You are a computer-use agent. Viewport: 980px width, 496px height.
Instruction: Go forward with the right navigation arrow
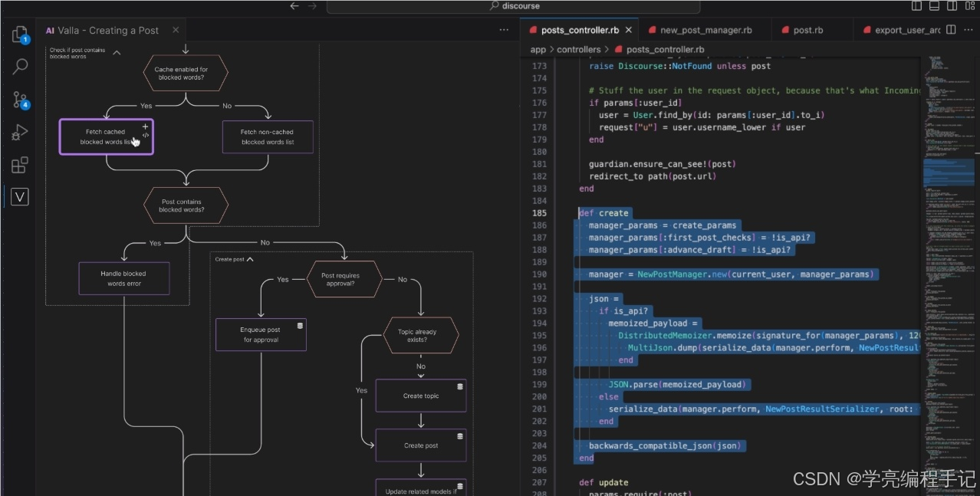click(312, 6)
